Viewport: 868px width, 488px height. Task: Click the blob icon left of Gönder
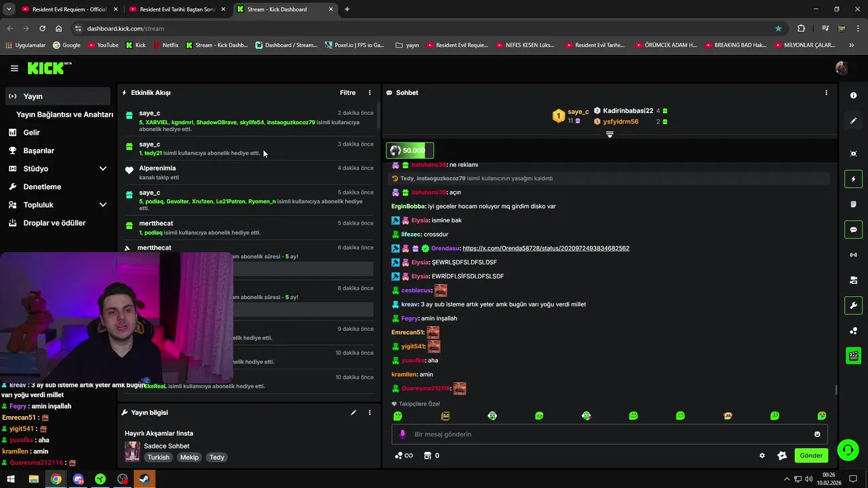point(782,455)
